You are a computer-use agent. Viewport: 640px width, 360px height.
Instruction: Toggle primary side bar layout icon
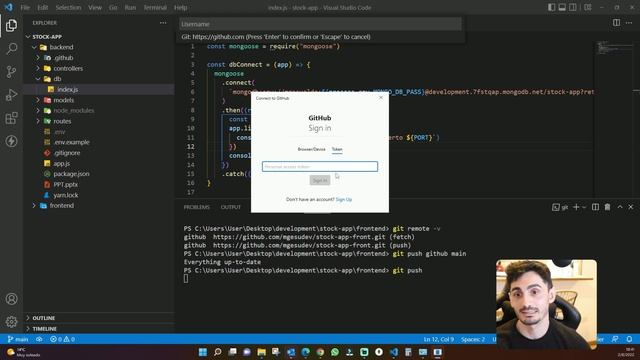[x=551, y=7]
